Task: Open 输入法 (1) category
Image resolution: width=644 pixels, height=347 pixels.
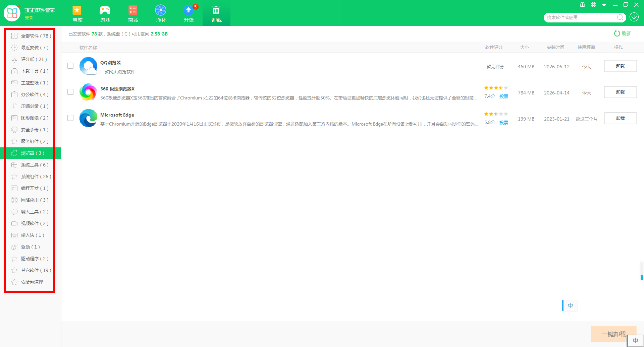Action: pos(31,235)
